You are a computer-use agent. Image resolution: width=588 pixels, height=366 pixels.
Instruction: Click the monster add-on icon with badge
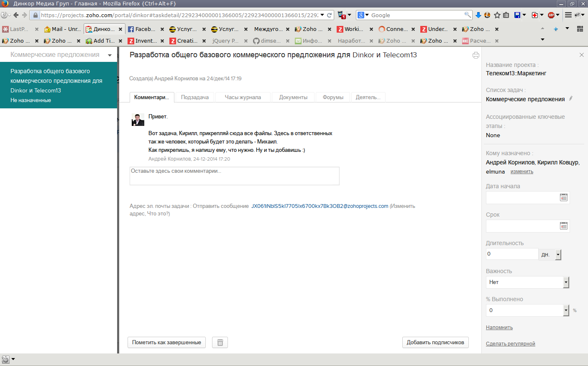point(342,15)
